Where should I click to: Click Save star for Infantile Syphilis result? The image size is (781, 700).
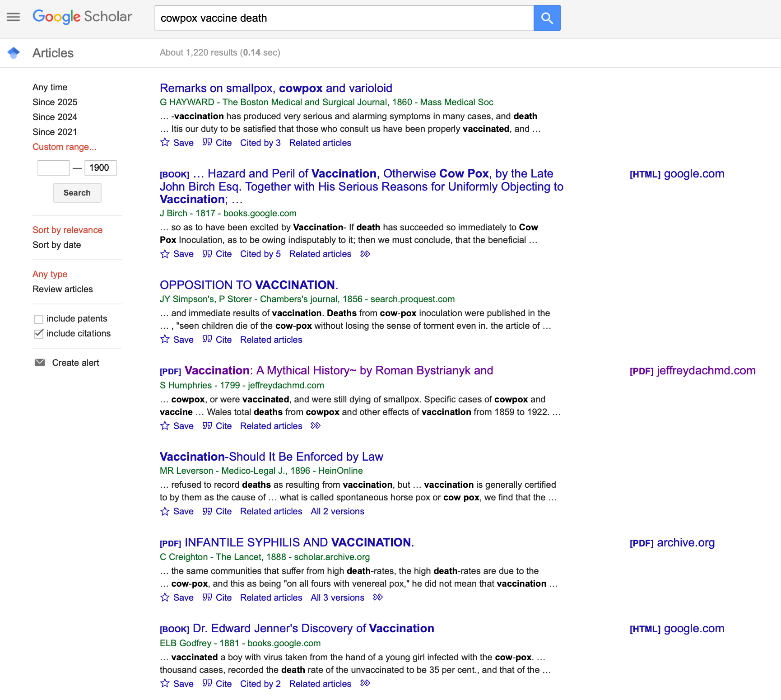tap(165, 597)
